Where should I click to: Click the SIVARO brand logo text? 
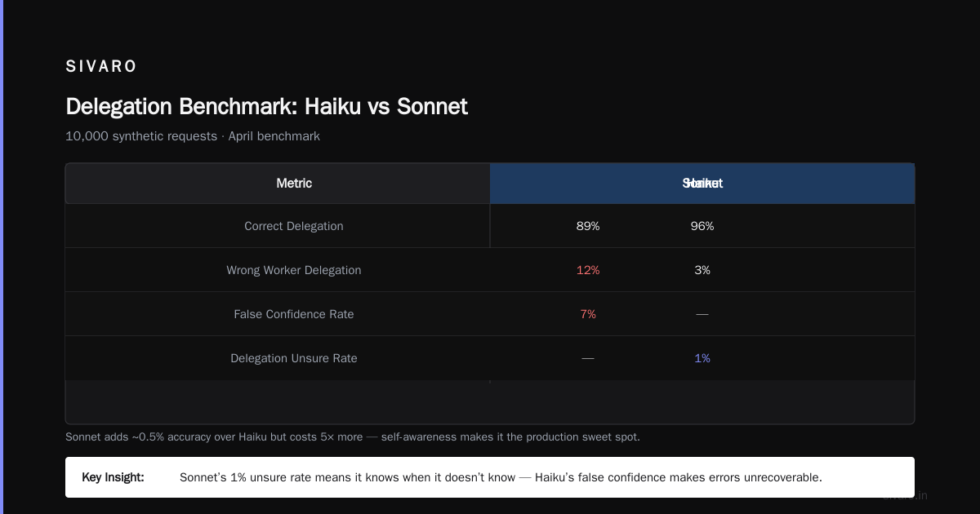point(101,66)
